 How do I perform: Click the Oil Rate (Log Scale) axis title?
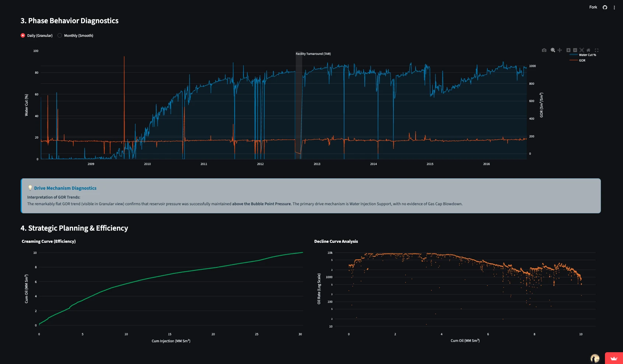coord(319,289)
